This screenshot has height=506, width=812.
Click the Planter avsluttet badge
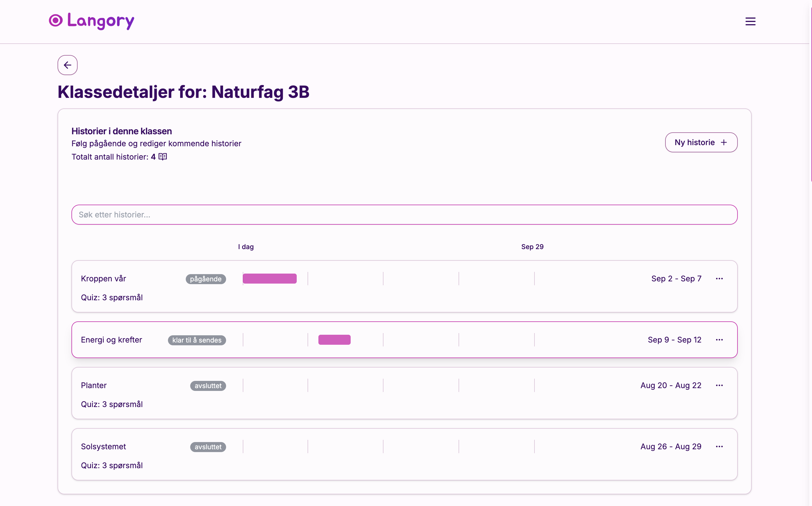[x=208, y=386]
